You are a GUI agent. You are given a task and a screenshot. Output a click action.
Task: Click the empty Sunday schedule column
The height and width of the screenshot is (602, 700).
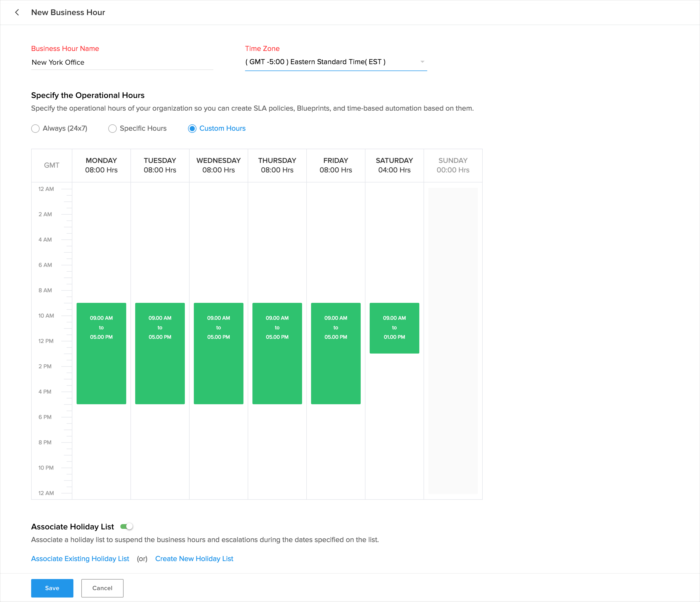(x=453, y=341)
